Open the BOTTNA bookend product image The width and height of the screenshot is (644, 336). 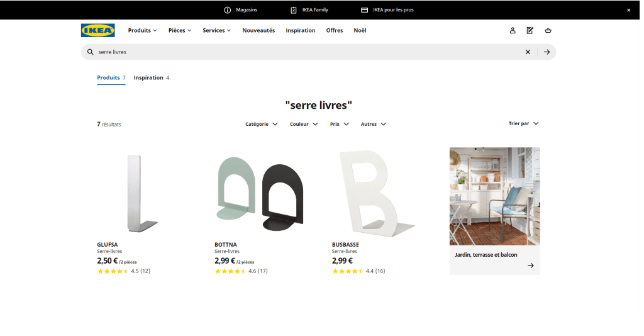(259, 191)
